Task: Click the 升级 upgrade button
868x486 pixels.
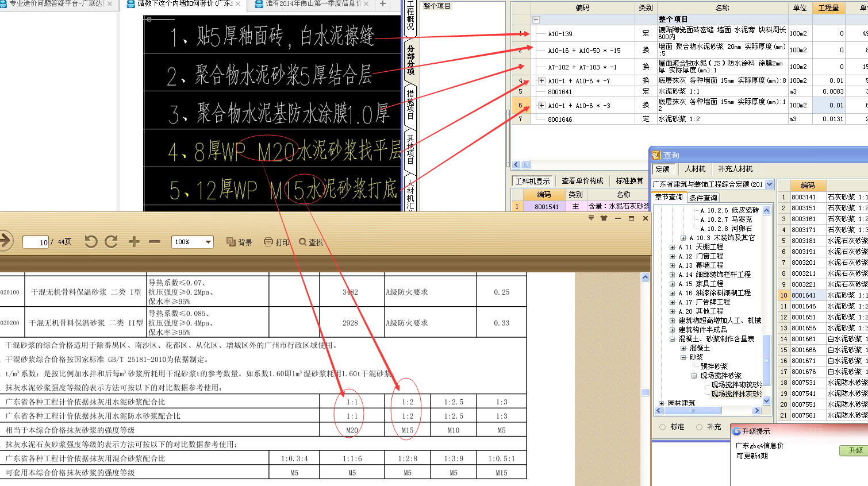Action: pos(854,450)
